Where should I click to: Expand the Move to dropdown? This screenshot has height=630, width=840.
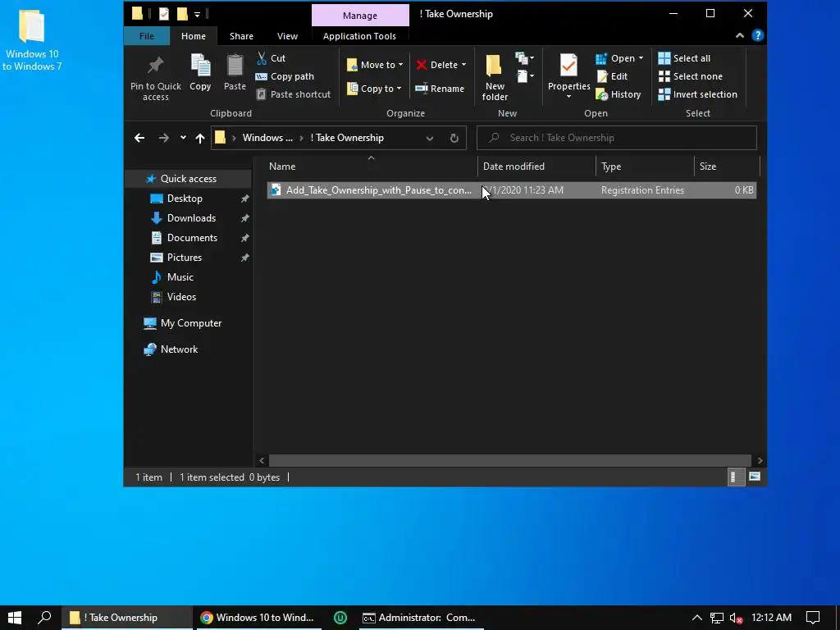[x=400, y=65]
